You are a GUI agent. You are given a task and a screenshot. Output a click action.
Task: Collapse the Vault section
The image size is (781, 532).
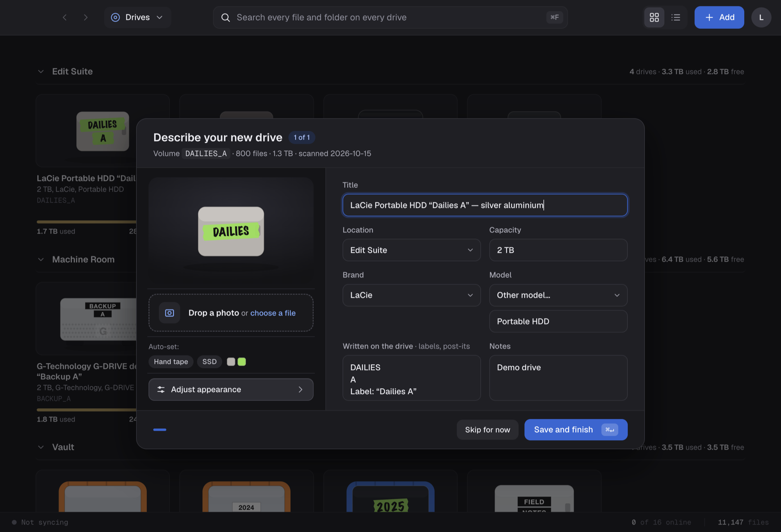point(41,447)
